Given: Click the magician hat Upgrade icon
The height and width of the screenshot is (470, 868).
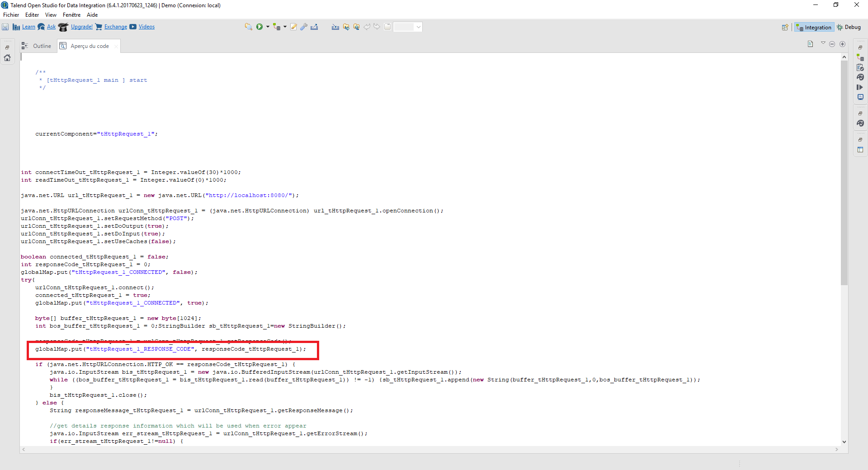Looking at the screenshot, I should 63,27.
